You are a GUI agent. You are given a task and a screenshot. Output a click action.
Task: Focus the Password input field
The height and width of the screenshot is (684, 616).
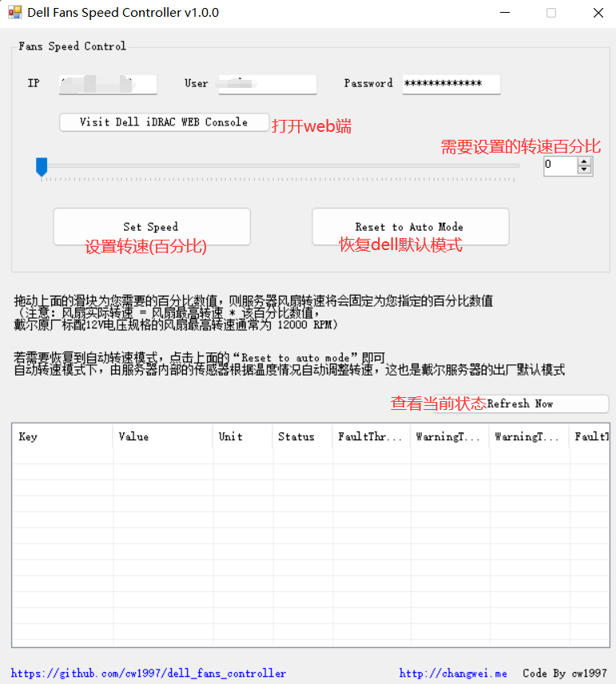click(451, 84)
